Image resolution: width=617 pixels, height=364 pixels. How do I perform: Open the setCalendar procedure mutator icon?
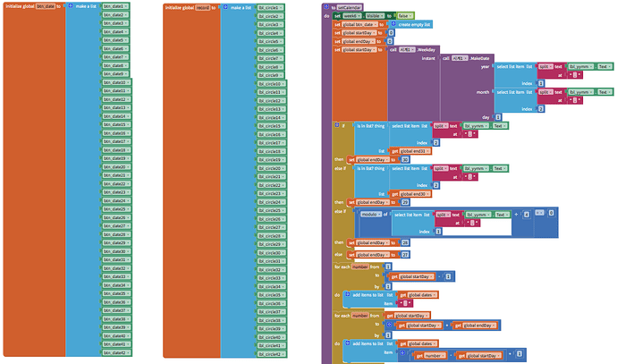(326, 7)
